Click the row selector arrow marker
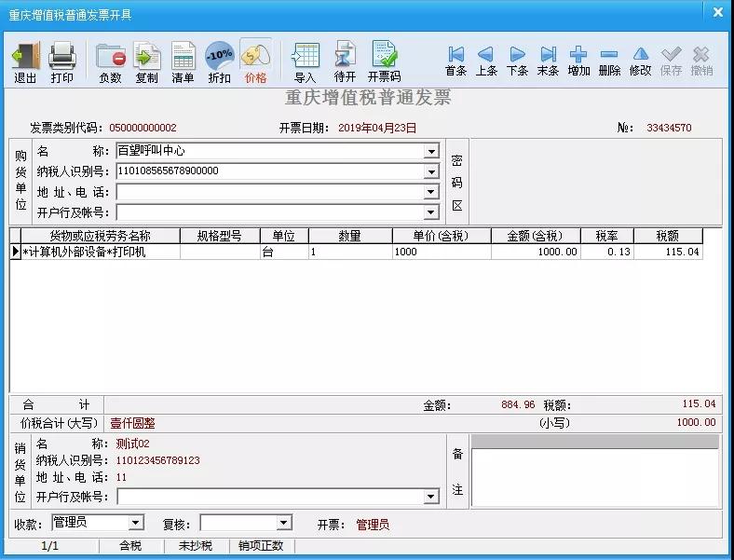This screenshot has width=734, height=560. pyautogui.click(x=16, y=252)
